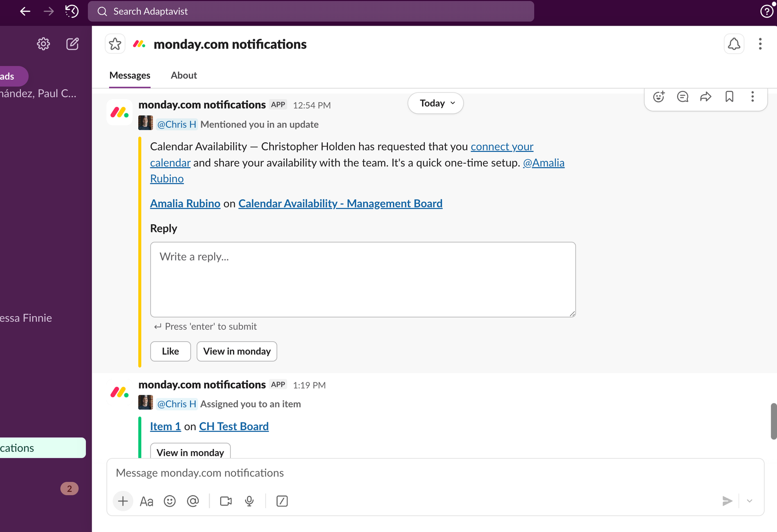Open the slash shortcuts icon
This screenshot has width=777, height=532.
(282, 501)
